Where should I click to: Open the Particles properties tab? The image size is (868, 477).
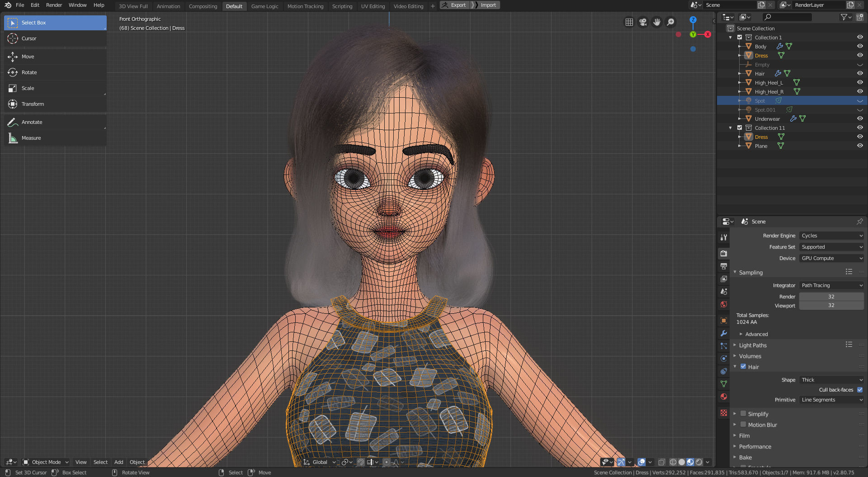coord(724,346)
